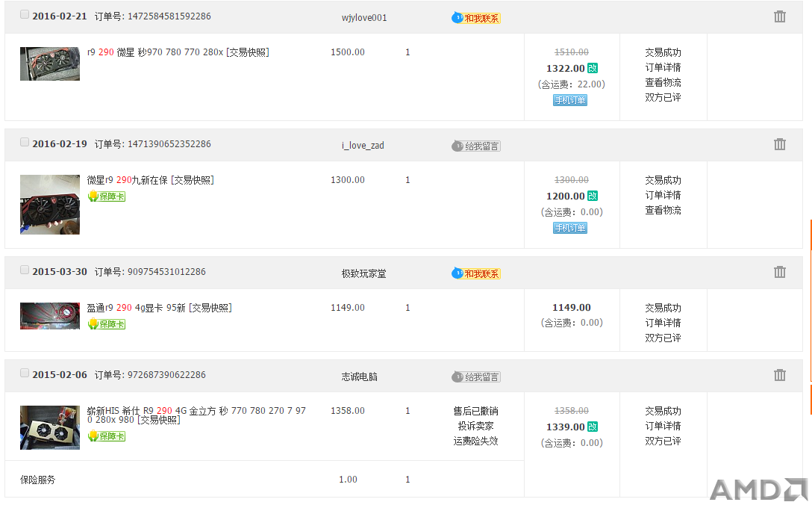Open 订单详情 for the 1322.00 order
Screen dimensions: 812x505
[663, 67]
